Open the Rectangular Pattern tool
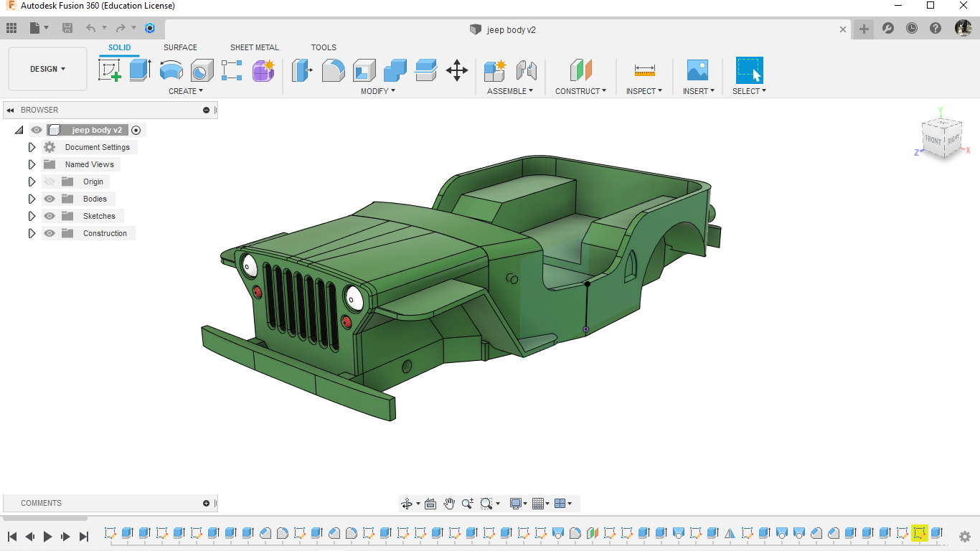This screenshot has width=980, height=551. coord(232,70)
